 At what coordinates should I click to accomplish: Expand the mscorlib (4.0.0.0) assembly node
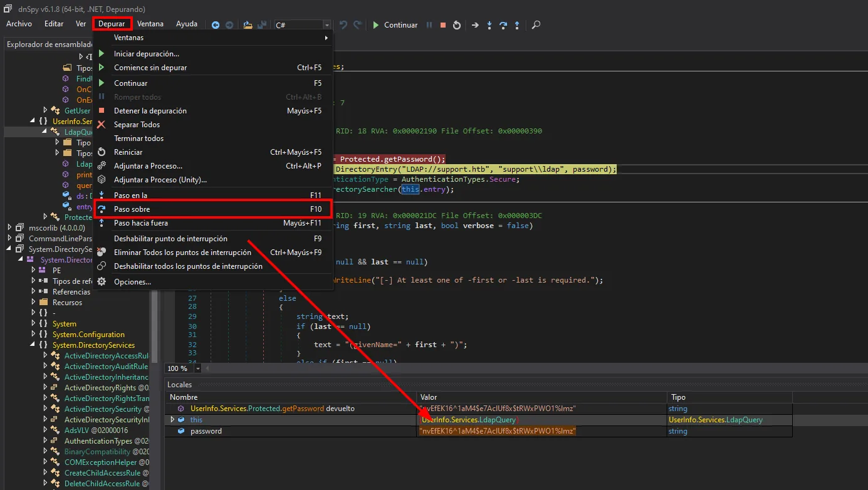point(9,227)
